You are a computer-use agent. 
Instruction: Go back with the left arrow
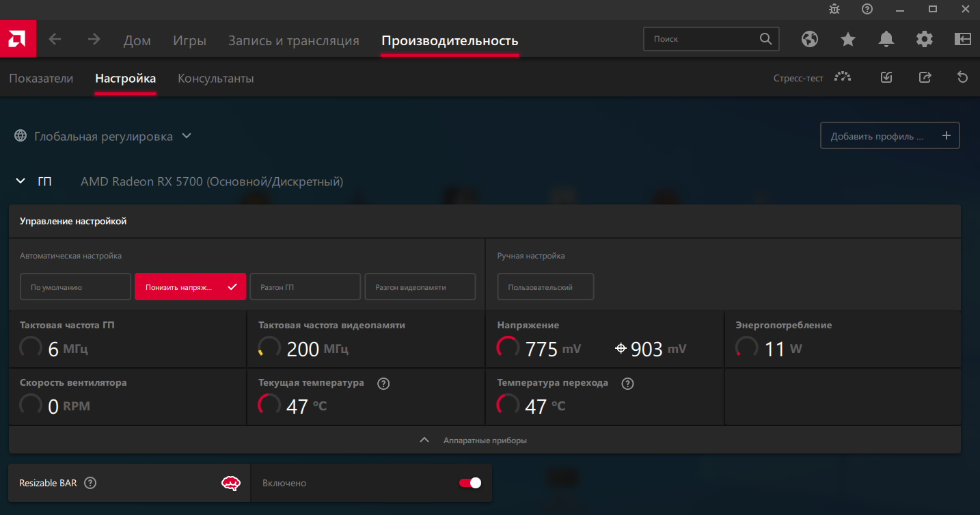(x=55, y=40)
